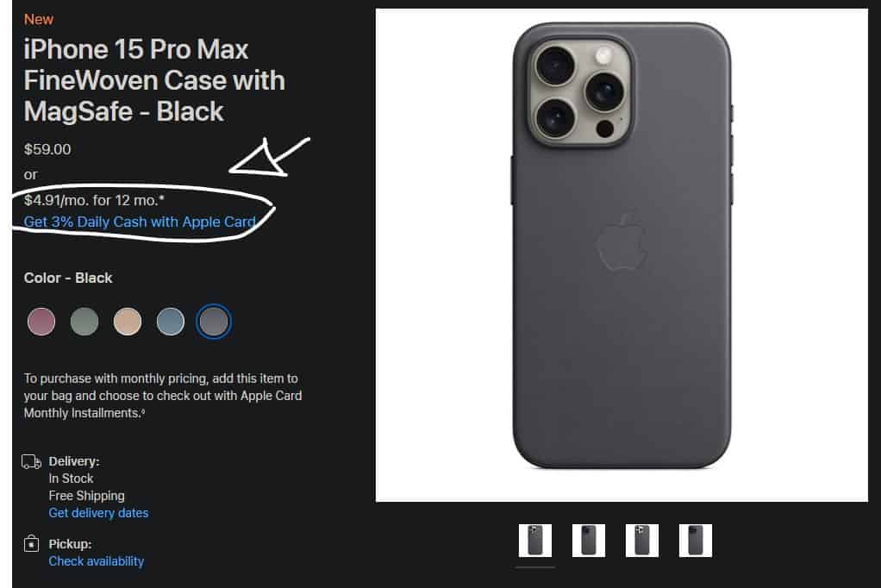Click the Color - Black label

click(x=68, y=278)
